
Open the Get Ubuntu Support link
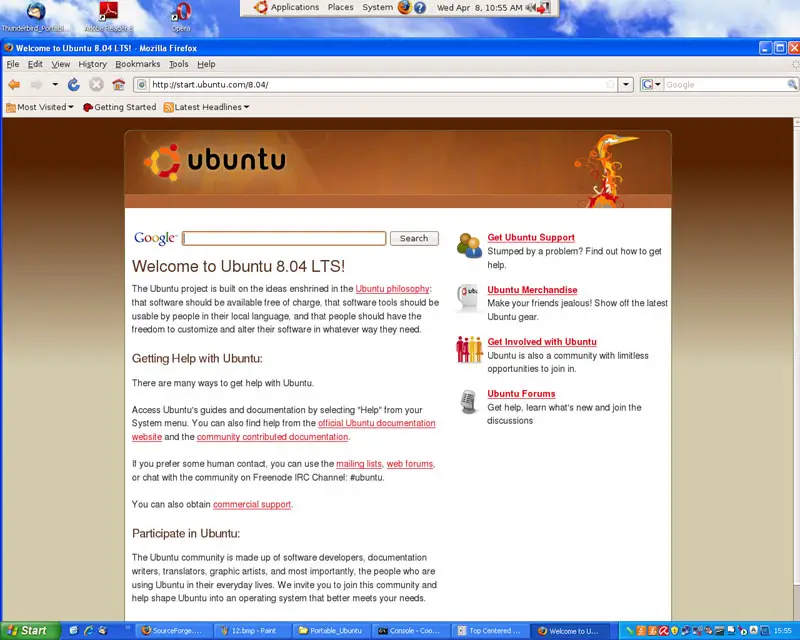tap(531, 237)
